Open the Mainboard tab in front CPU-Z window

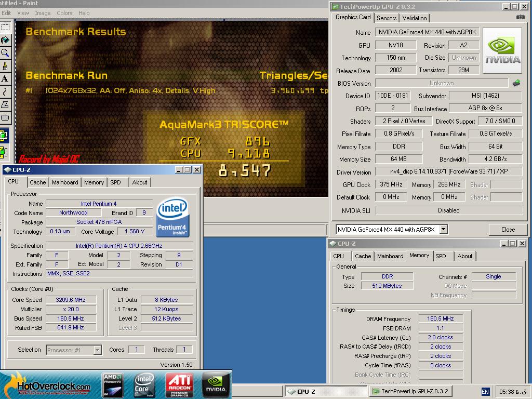[65, 182]
